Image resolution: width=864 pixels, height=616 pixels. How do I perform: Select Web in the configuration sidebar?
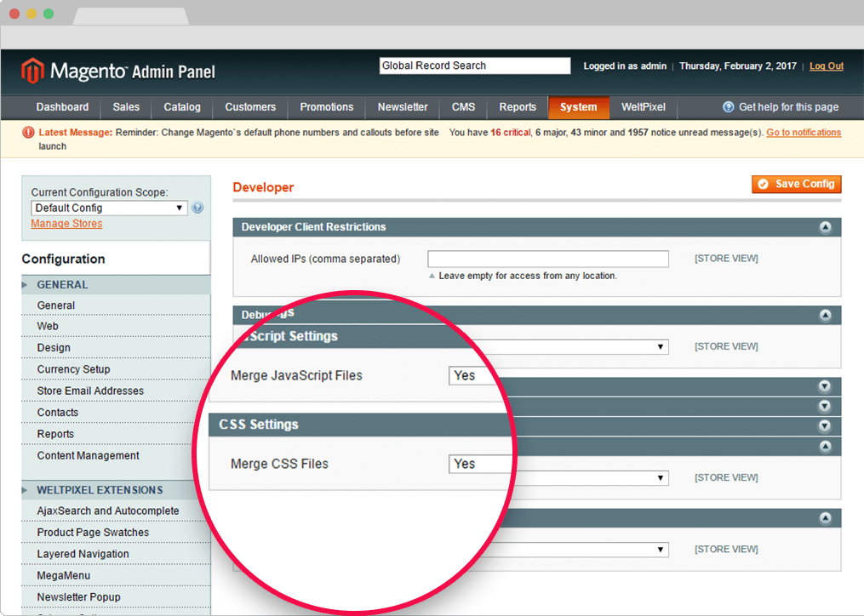click(x=117, y=326)
